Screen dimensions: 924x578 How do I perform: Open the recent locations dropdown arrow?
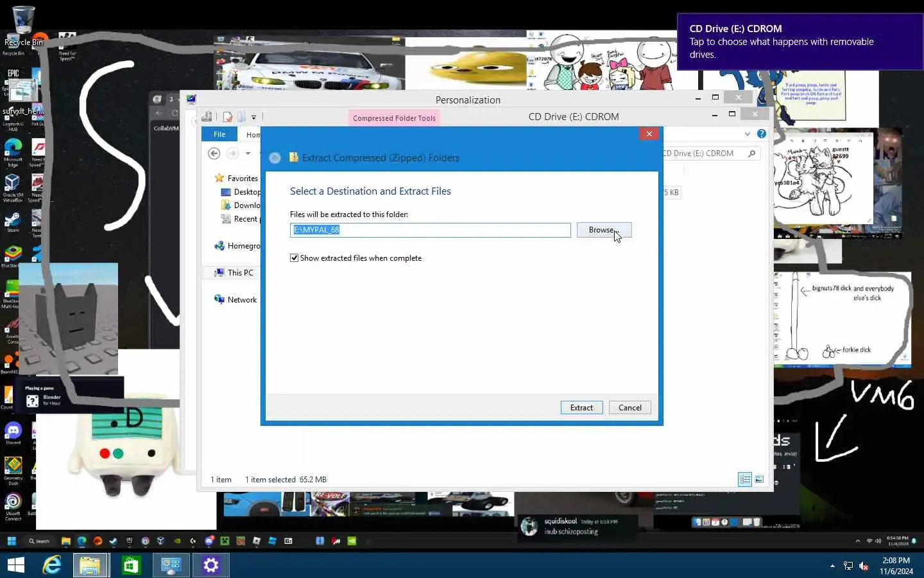click(x=248, y=153)
